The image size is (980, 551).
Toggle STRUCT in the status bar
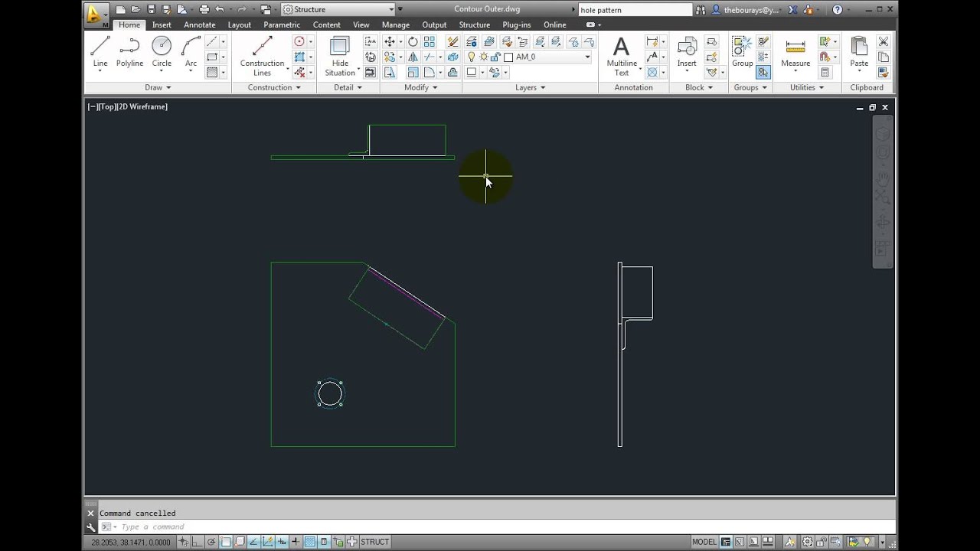click(374, 542)
